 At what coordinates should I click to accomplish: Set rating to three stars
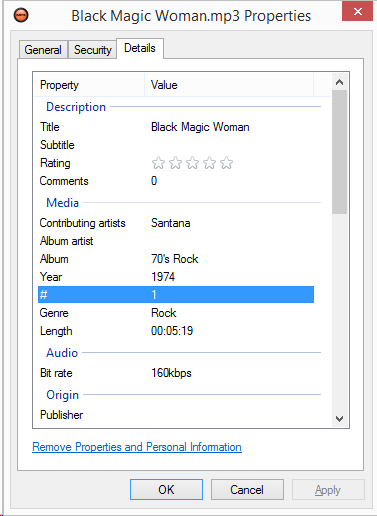[192, 163]
